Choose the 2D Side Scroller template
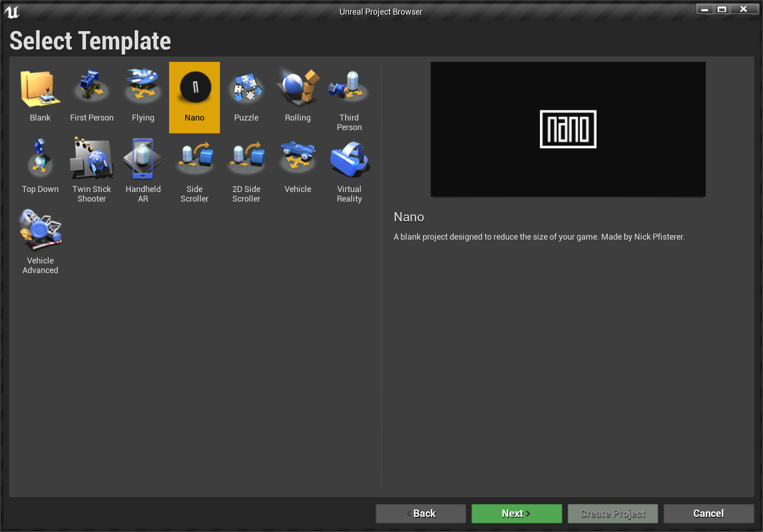The image size is (763, 532). [x=246, y=169]
